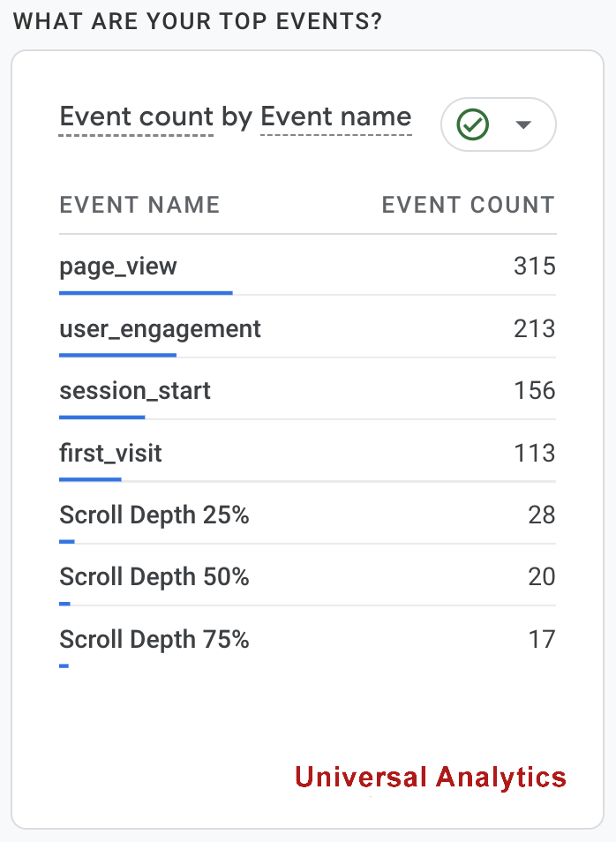Open the Event count metric selector
616x842 pixels.
pyautogui.click(x=136, y=117)
